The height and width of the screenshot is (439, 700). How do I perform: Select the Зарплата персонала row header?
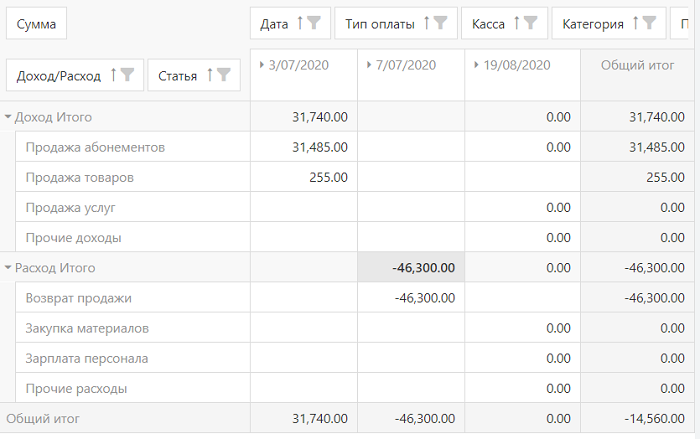pyautogui.click(x=133, y=358)
